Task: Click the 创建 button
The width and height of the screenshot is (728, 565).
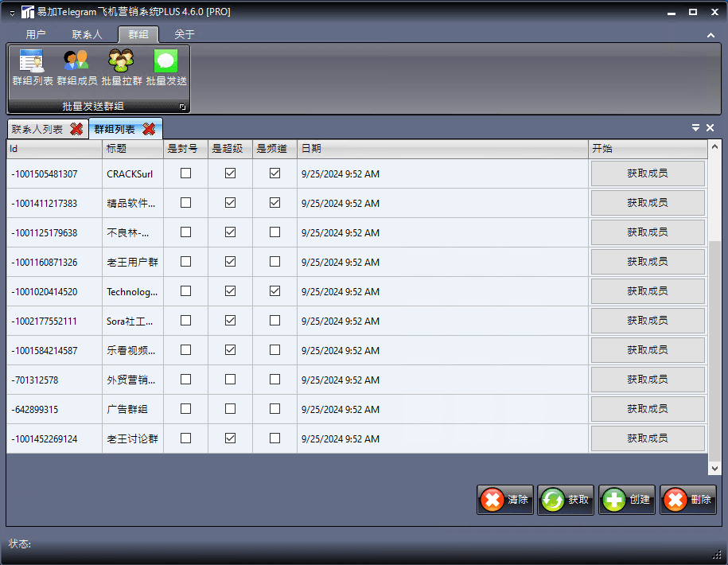Action: 627,500
